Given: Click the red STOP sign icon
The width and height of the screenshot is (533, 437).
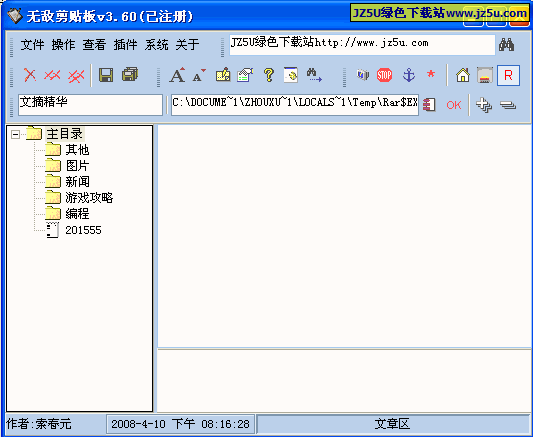Looking at the screenshot, I should pos(384,75).
